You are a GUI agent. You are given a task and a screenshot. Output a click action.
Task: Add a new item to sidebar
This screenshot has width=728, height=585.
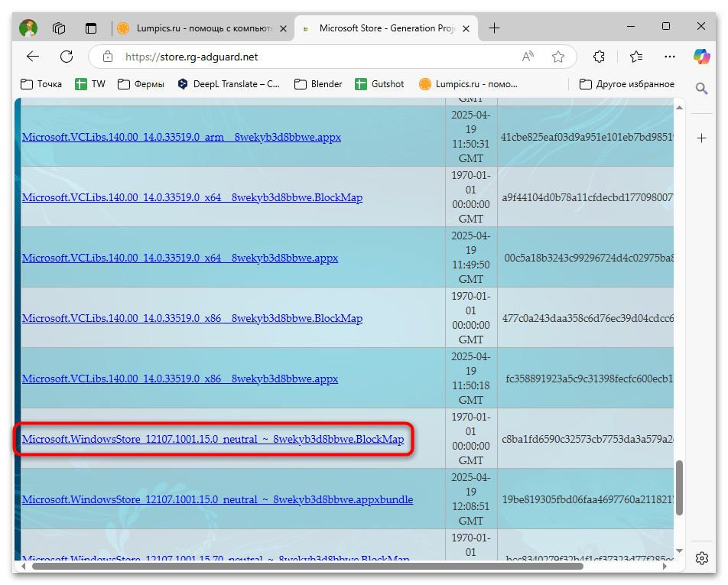click(x=701, y=138)
